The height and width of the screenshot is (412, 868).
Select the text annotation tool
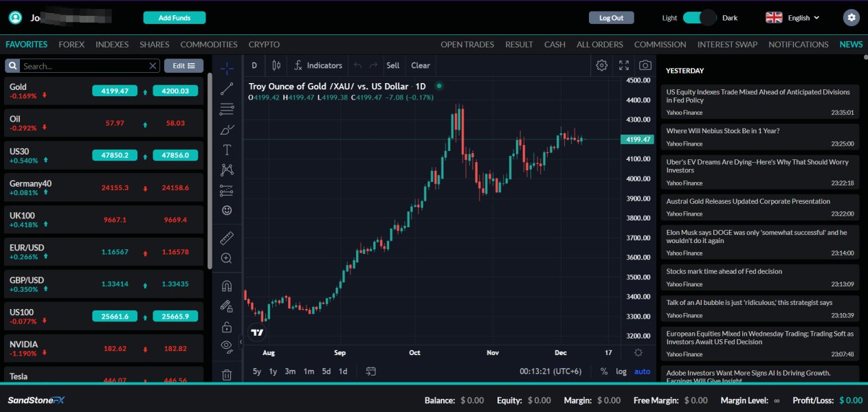[x=227, y=150]
